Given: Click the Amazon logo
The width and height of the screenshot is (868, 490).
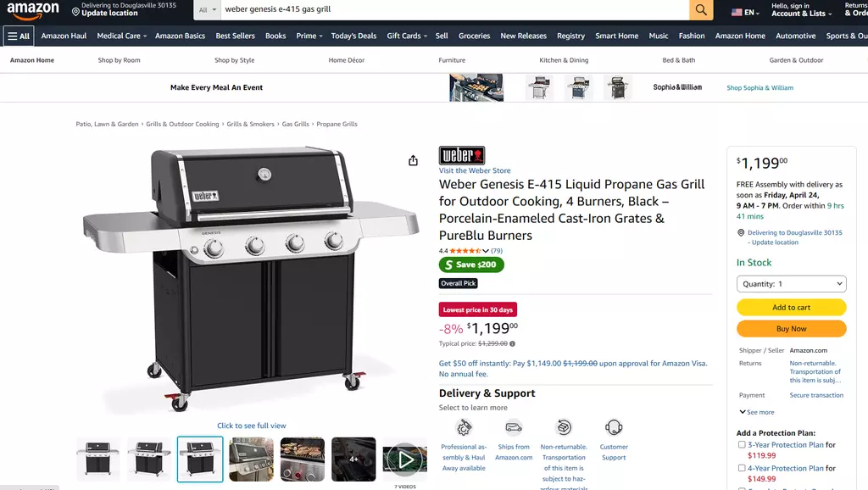Looking at the screenshot, I should (33, 10).
